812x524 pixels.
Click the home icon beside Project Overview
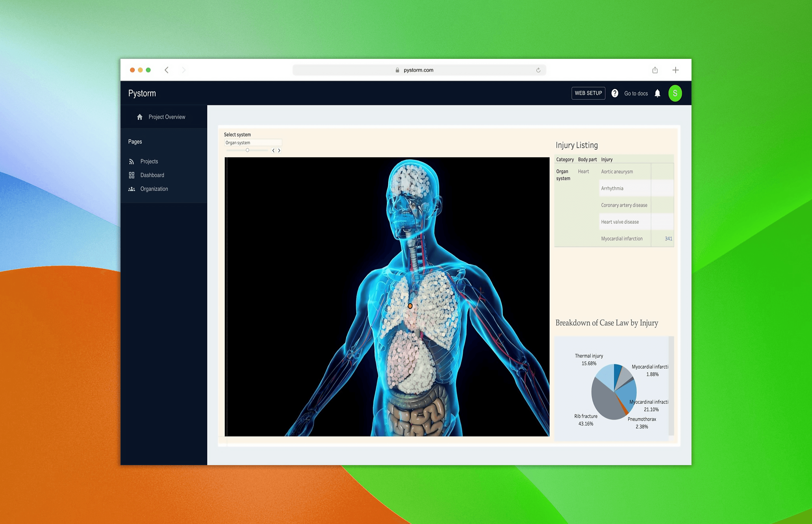pyautogui.click(x=139, y=117)
